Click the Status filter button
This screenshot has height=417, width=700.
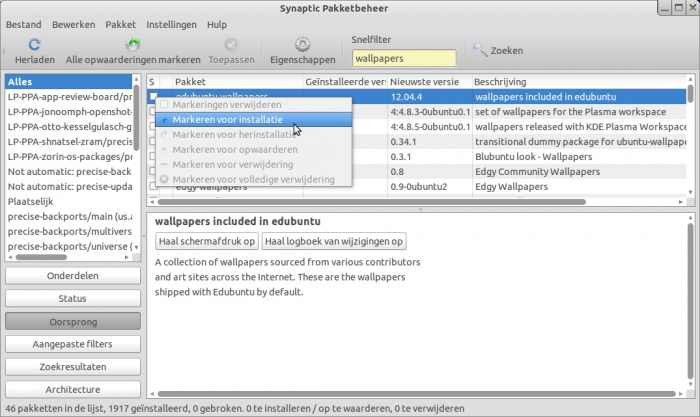pyautogui.click(x=73, y=298)
